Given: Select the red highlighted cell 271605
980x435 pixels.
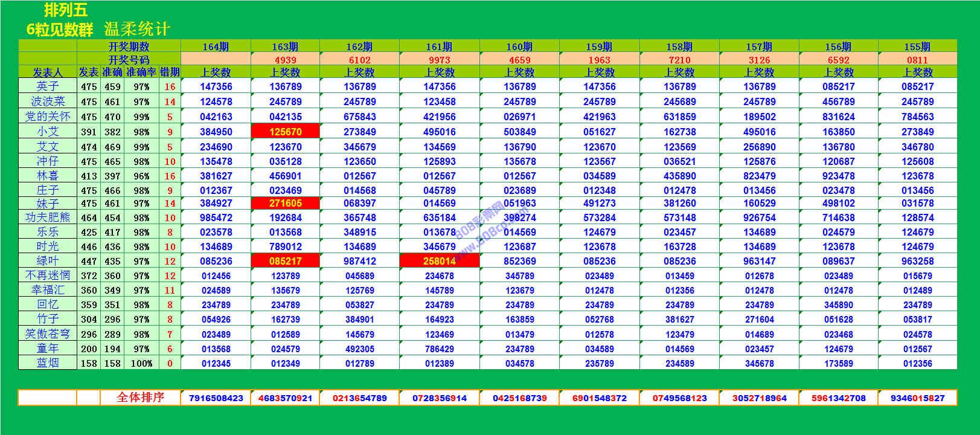Looking at the screenshot, I should point(285,204).
